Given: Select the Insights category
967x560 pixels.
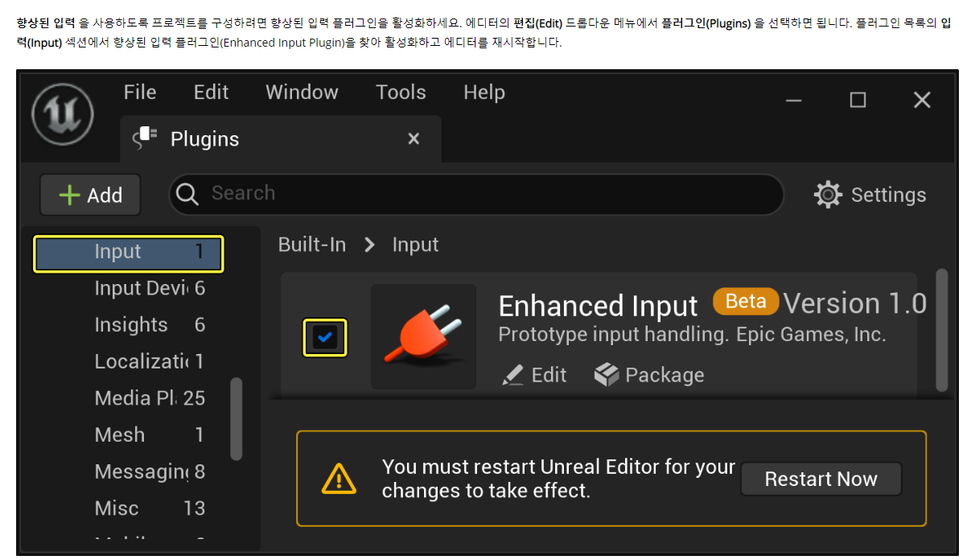Looking at the screenshot, I should click(x=150, y=325).
